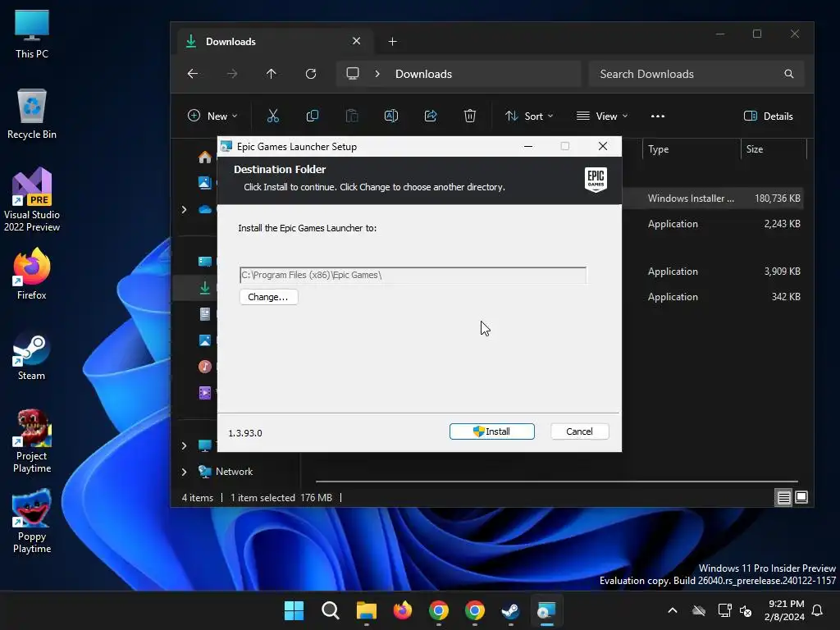Click the Install button in Epic setup
840x630 pixels.
point(492,431)
